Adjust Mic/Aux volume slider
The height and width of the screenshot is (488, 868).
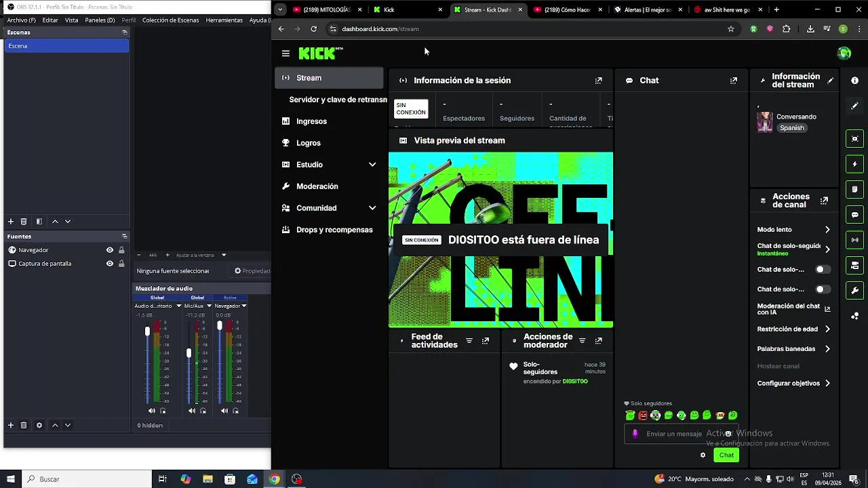[189, 352]
